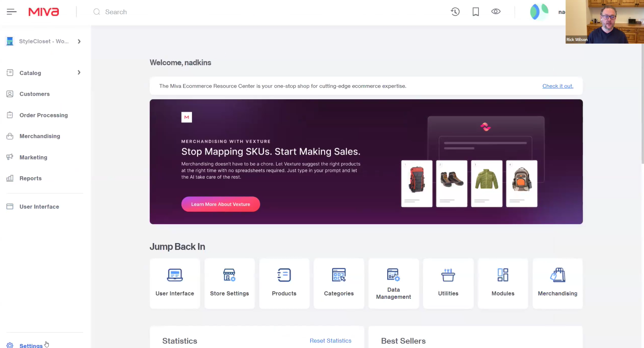Click the Rick Wilson webcam video

click(x=605, y=22)
